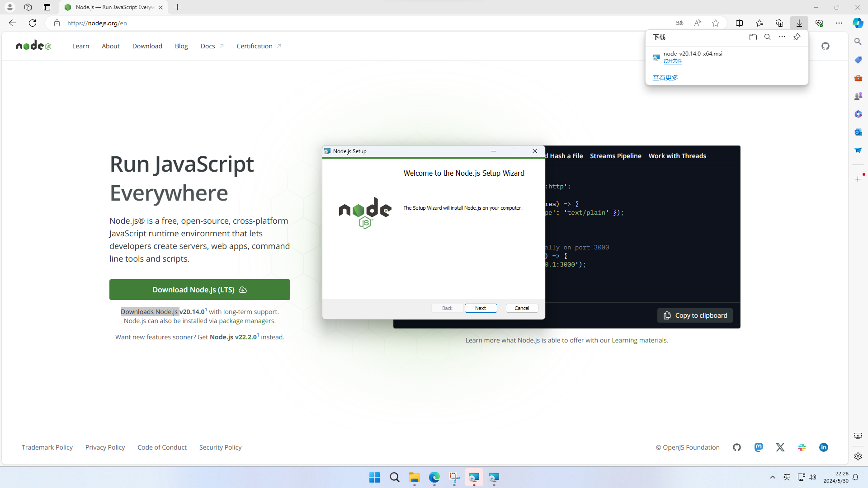Image resolution: width=868 pixels, height=488 pixels.
Task: Switch to Streams Pipeline code tab
Action: coord(615,156)
